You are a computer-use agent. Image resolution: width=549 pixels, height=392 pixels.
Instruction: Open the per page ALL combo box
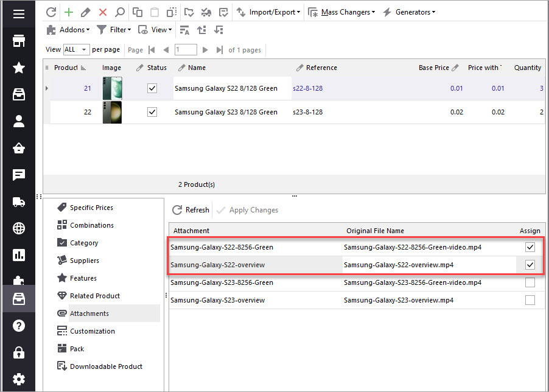76,50
